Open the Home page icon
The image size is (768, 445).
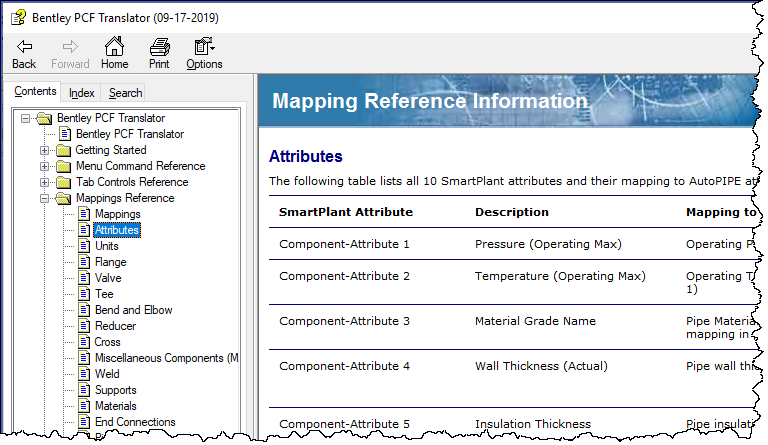[x=114, y=54]
